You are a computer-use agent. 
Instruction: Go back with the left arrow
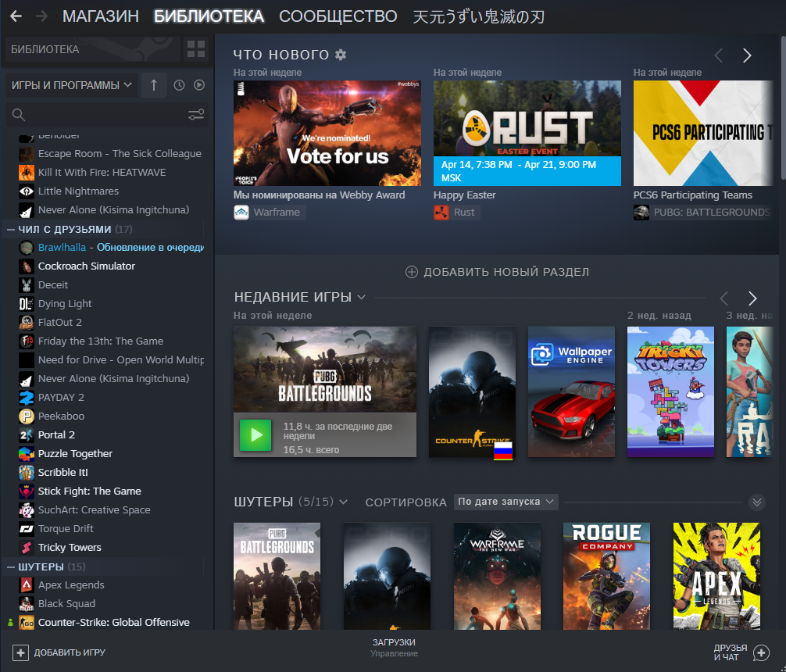pos(16,16)
